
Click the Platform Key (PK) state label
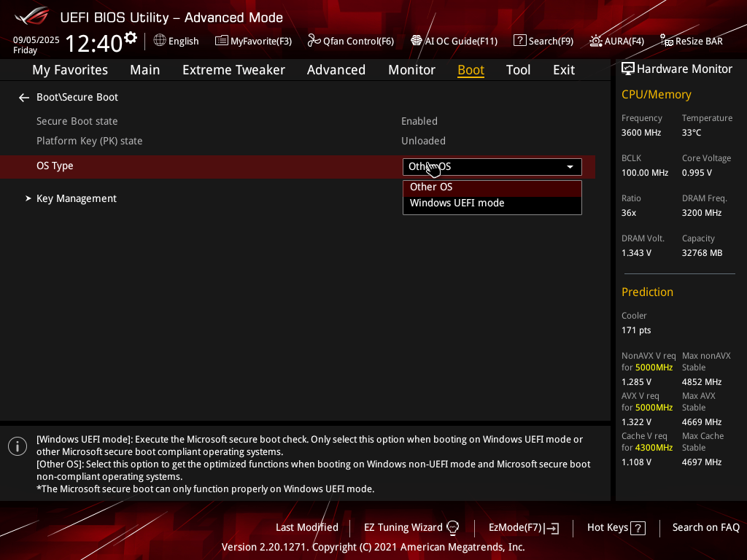click(x=90, y=141)
